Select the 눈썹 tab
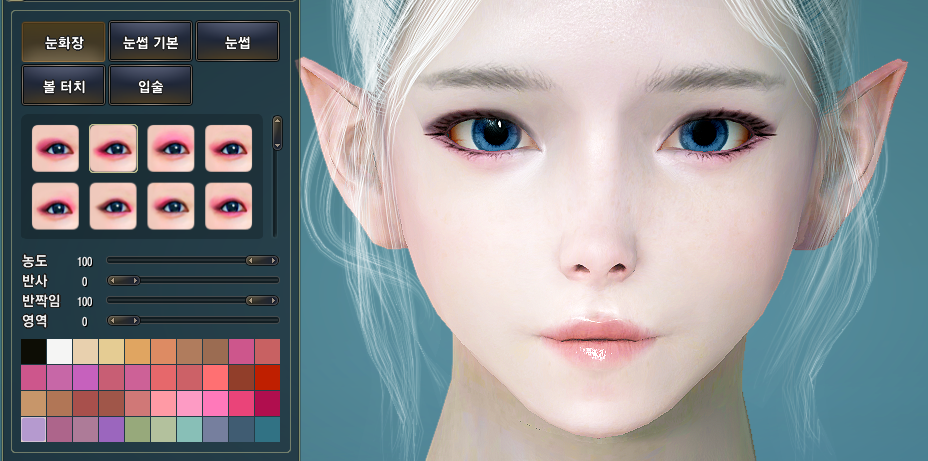The image size is (928, 461). (237, 42)
